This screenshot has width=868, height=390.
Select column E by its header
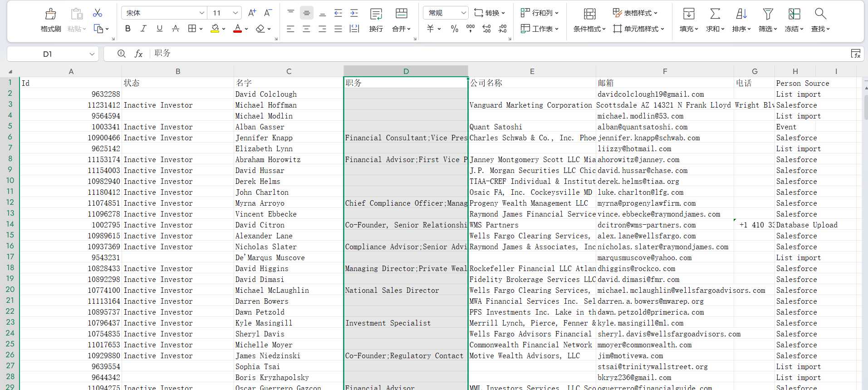(x=532, y=71)
